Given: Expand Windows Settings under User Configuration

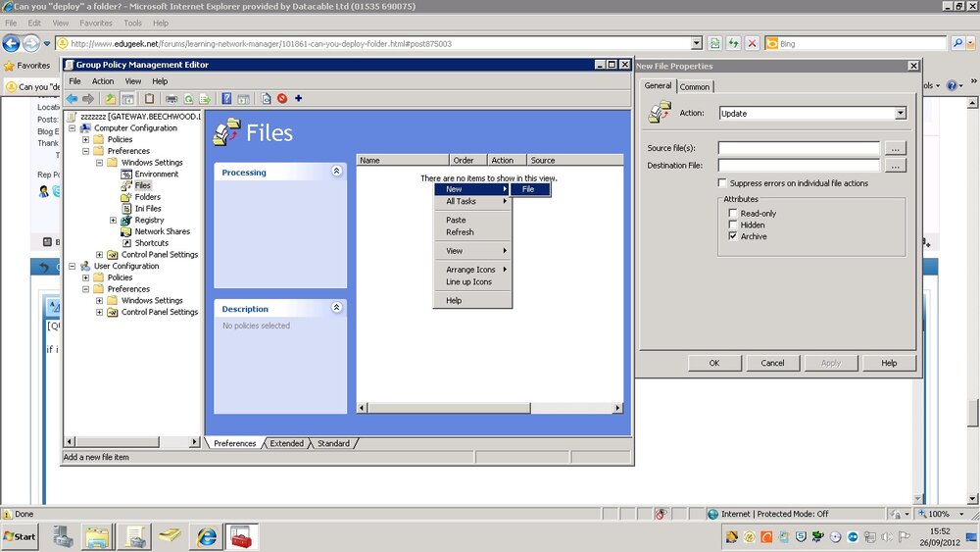Looking at the screenshot, I should 99,301.
